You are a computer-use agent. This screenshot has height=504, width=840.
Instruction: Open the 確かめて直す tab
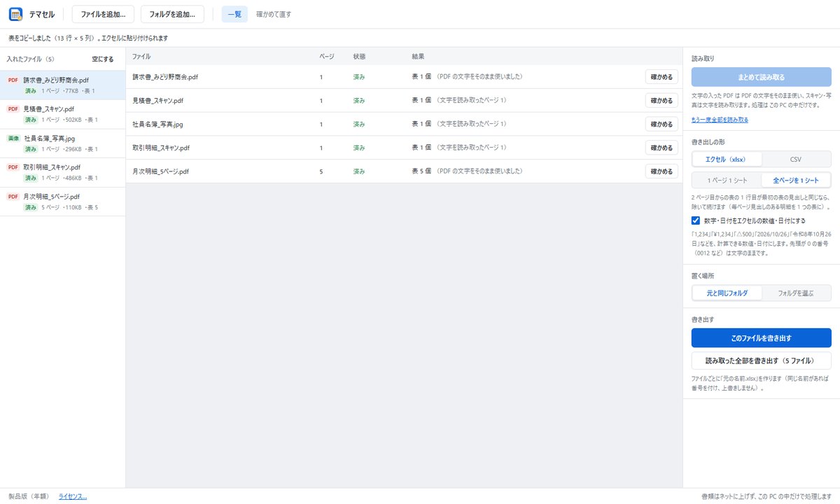[274, 14]
